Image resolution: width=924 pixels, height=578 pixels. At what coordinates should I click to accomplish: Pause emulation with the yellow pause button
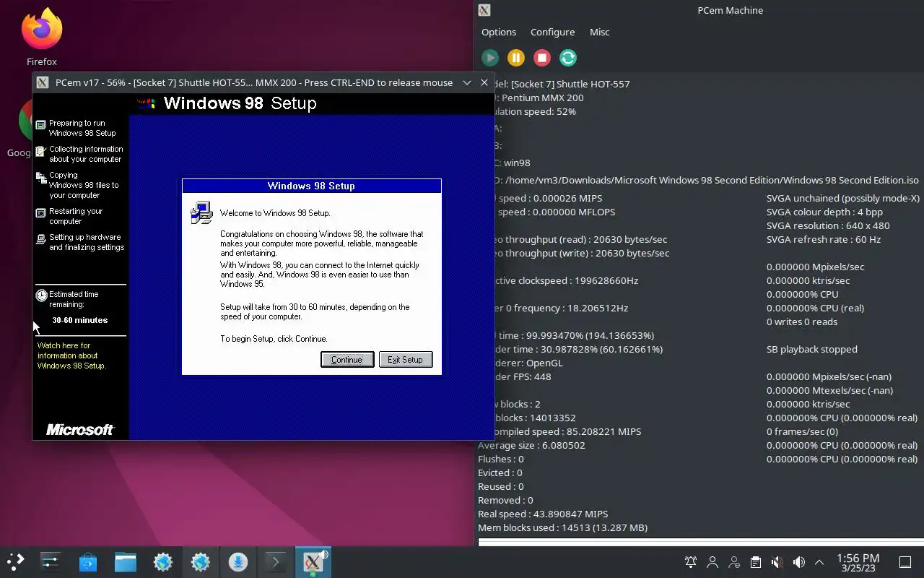(x=516, y=58)
